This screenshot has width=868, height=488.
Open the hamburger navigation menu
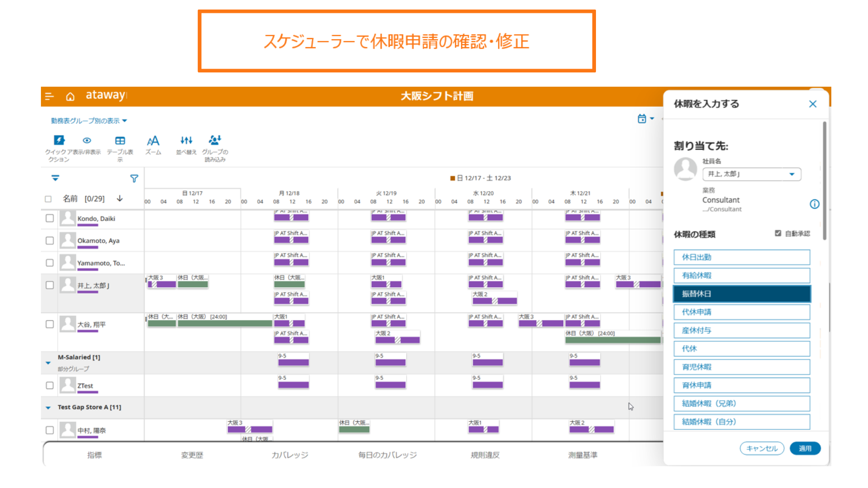[x=49, y=97]
